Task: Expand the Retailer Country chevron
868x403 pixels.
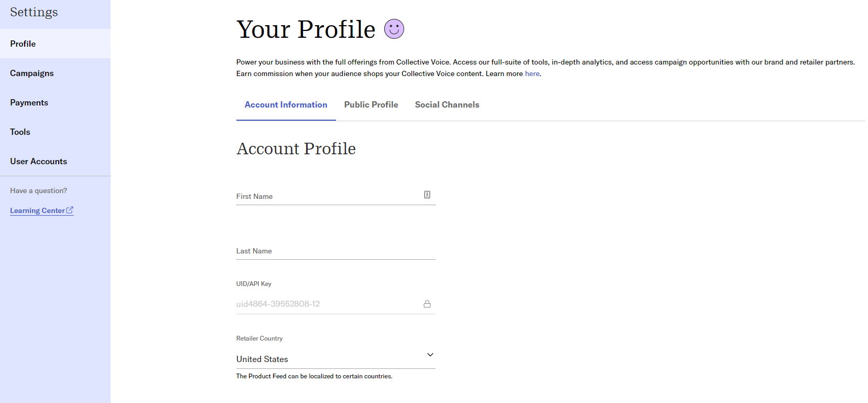Action: point(430,355)
